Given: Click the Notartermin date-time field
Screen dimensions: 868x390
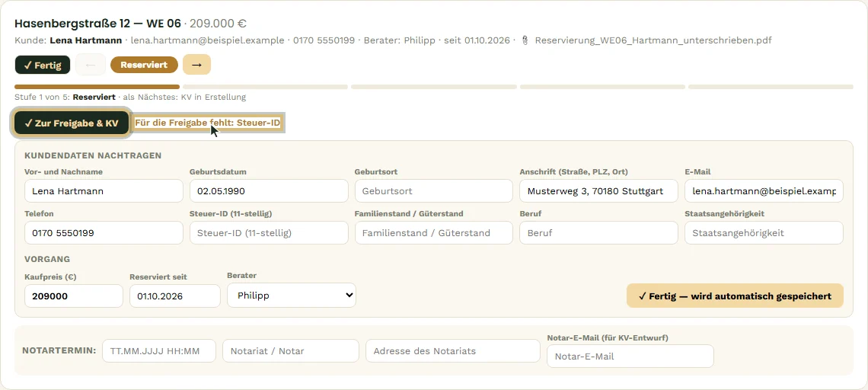Looking at the screenshot, I should (159, 350).
